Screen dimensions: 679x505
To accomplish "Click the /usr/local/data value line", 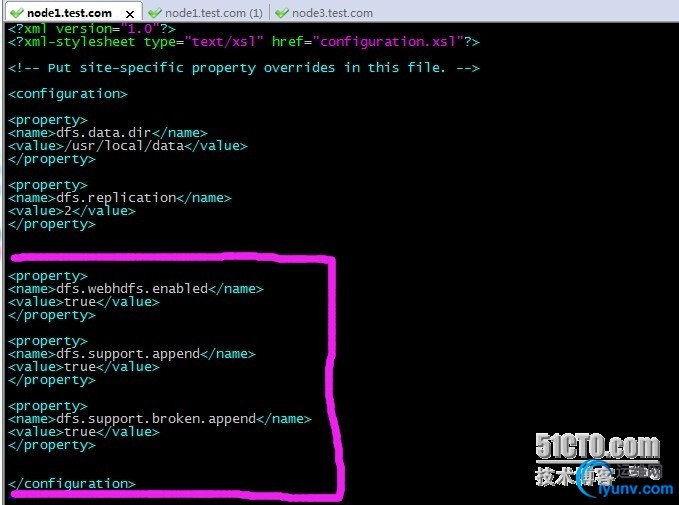I will point(128,146).
